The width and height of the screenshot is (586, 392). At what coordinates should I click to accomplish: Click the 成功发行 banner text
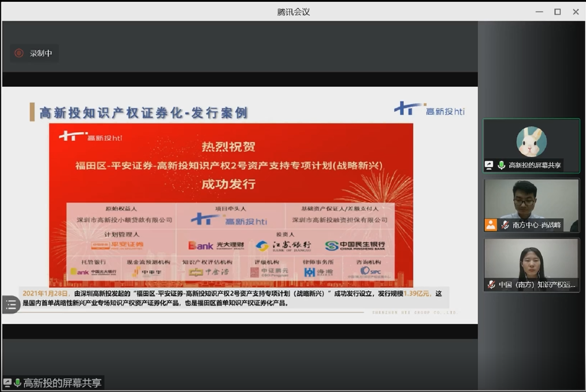point(228,184)
